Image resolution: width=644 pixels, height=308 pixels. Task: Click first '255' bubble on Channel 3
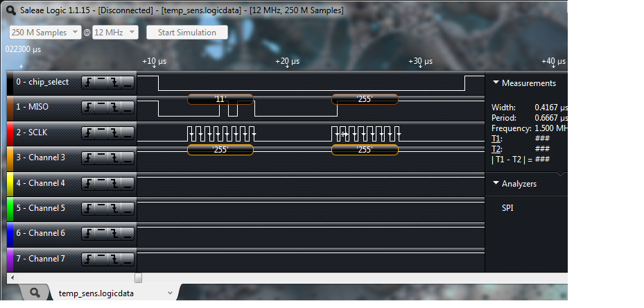[220, 150]
